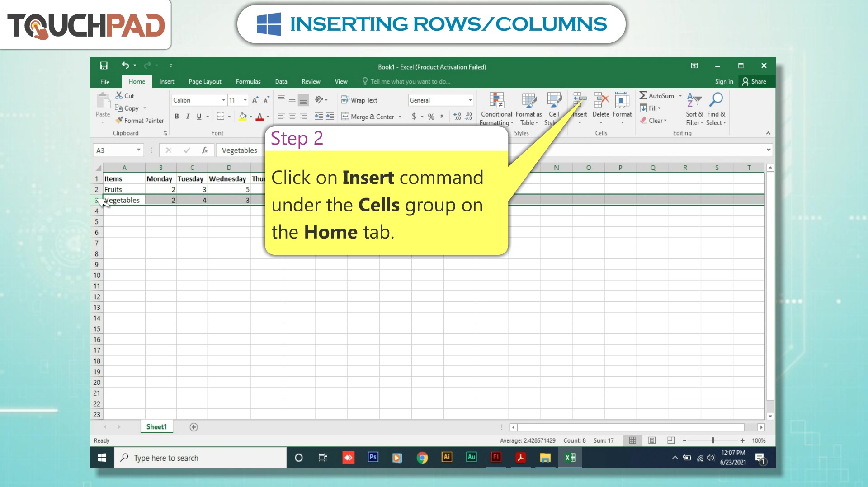This screenshot has height=487, width=868.
Task: Click the Windows search box in taskbar
Action: click(x=200, y=458)
